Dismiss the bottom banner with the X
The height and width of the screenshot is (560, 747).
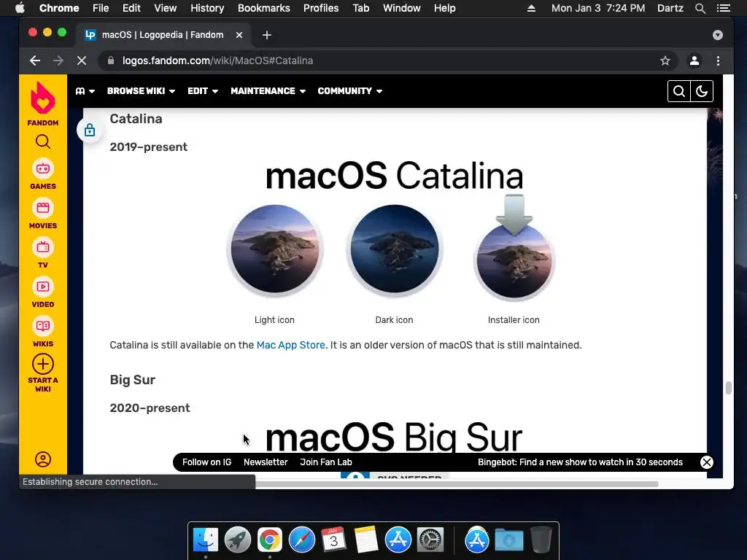pyautogui.click(x=706, y=462)
